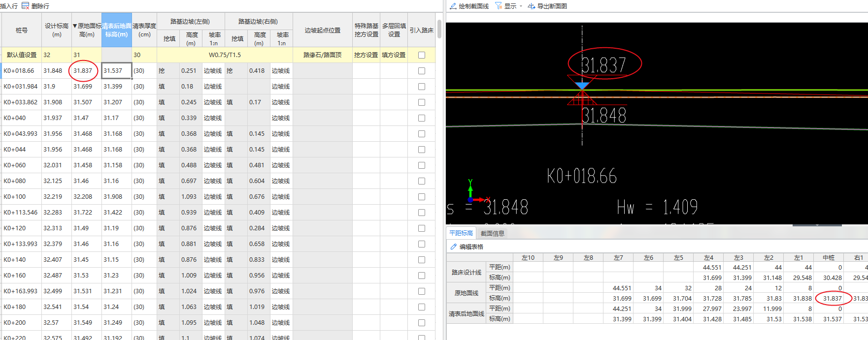
Task: Click the blue triangle center marker
Action: 582,86
